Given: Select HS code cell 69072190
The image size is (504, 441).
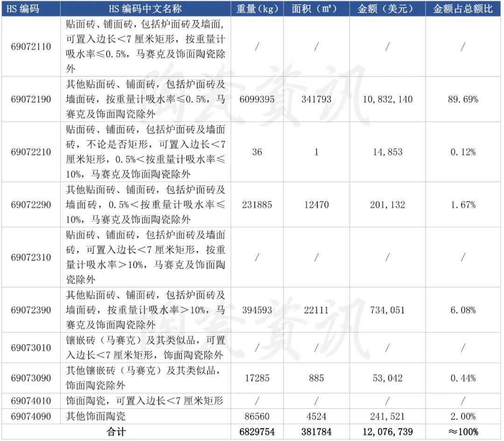Looking at the screenshot, I should point(31,100).
